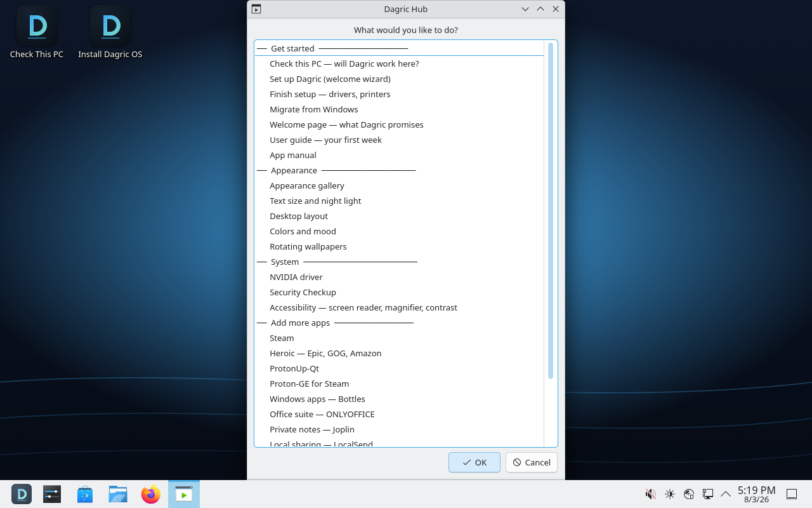Open the brightness tray icon
The height and width of the screenshot is (508, 812).
click(670, 494)
